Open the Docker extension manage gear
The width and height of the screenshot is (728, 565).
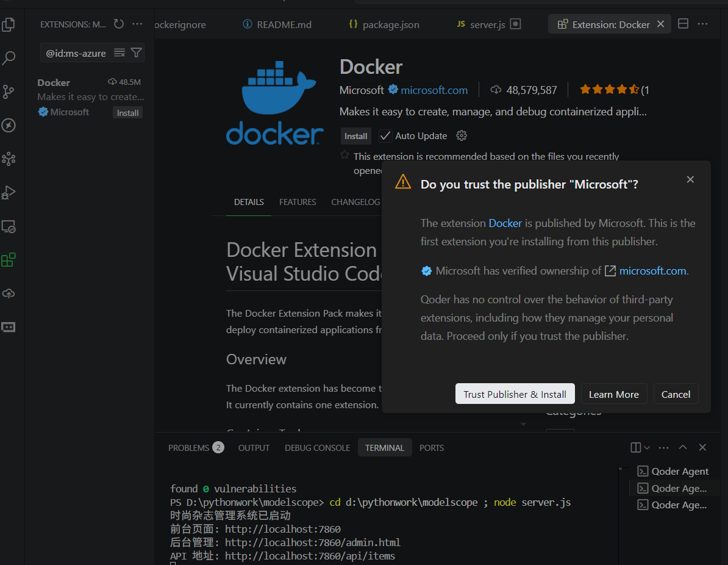461,135
